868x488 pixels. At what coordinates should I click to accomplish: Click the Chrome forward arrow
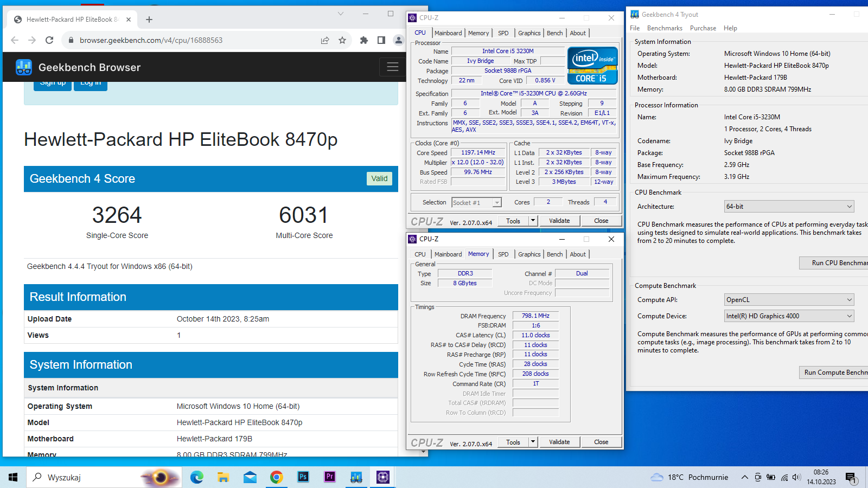point(32,40)
